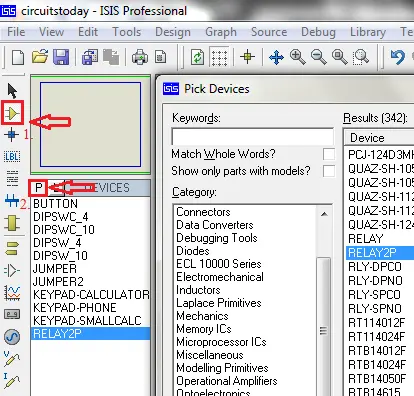Open the Library menu
414x396 pixels.
(x=368, y=32)
